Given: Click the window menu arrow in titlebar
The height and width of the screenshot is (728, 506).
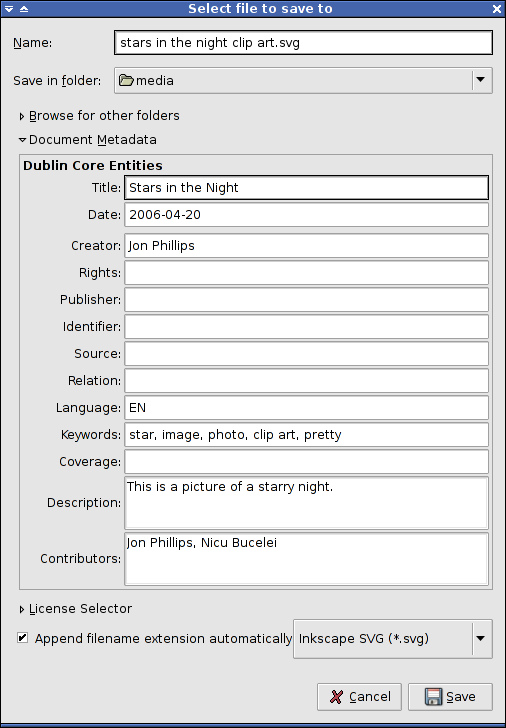Looking at the screenshot, I should (x=9, y=9).
